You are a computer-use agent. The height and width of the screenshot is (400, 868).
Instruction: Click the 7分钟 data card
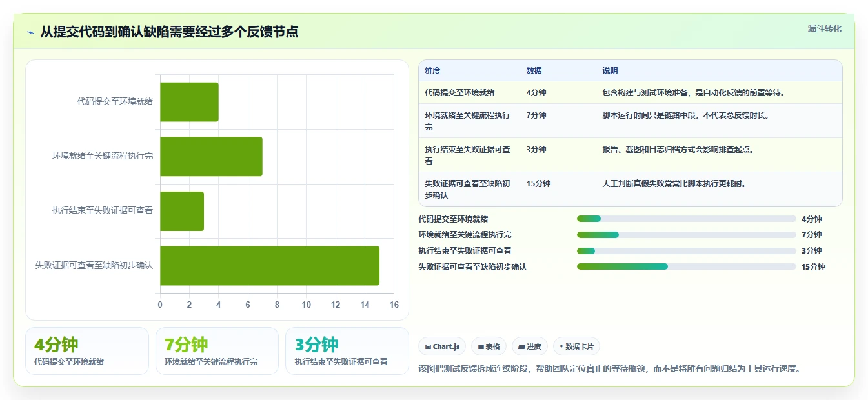pyautogui.click(x=217, y=351)
